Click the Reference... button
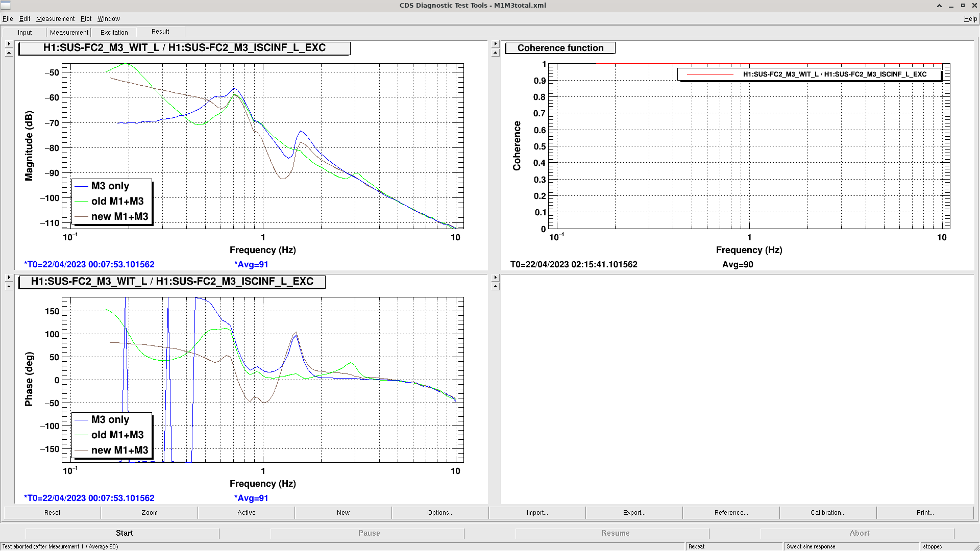This screenshot has width=980, height=551. click(731, 513)
